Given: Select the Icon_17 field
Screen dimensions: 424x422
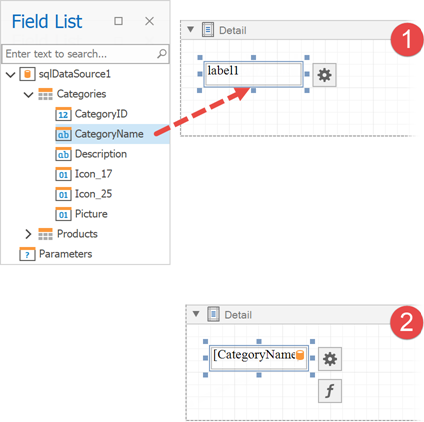Looking at the screenshot, I should (93, 174).
